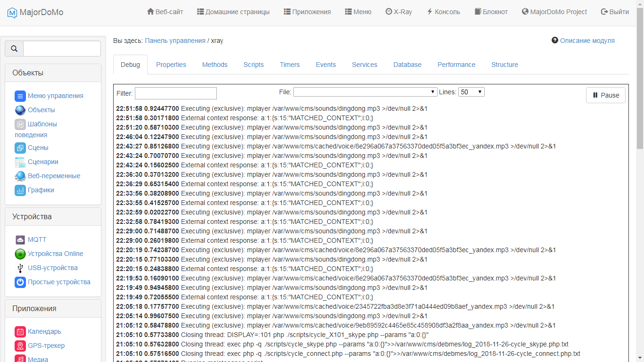This screenshot has width=644, height=362.
Task: Click the Простые устройства power icon
Action: 20,282
